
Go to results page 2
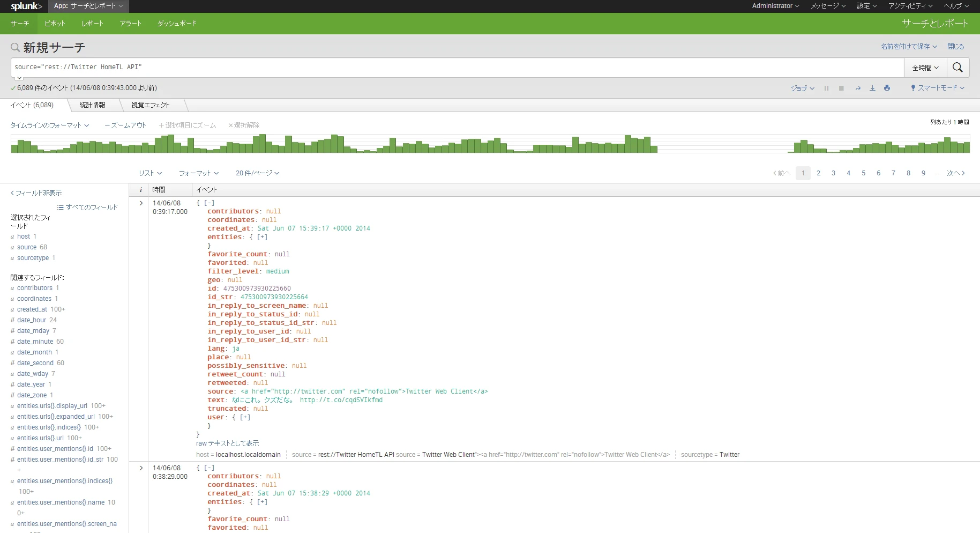[x=818, y=173]
